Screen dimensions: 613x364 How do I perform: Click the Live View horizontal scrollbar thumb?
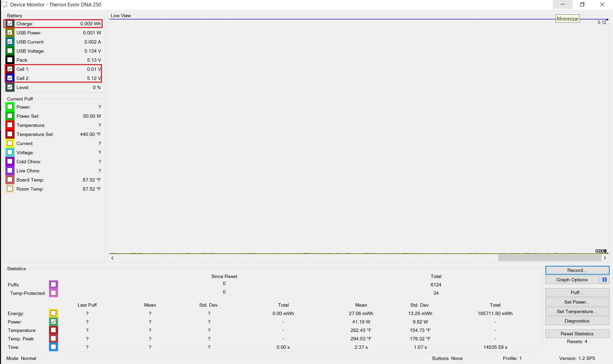[x=550, y=258]
